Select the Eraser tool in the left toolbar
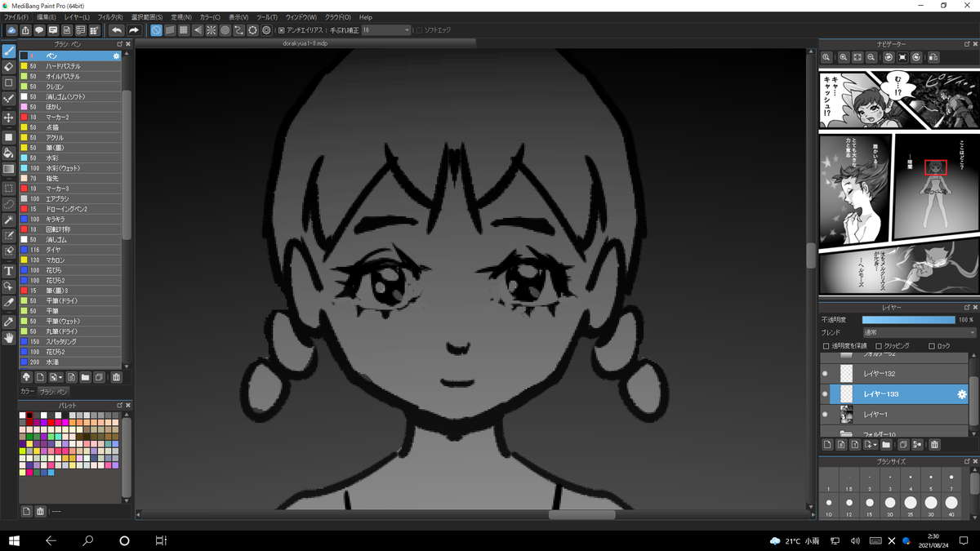The width and height of the screenshot is (980, 551). [8, 67]
